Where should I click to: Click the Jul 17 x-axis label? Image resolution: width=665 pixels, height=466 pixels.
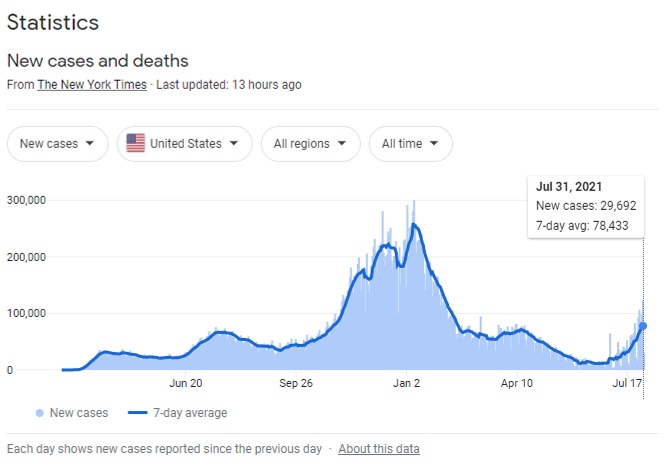[627, 383]
